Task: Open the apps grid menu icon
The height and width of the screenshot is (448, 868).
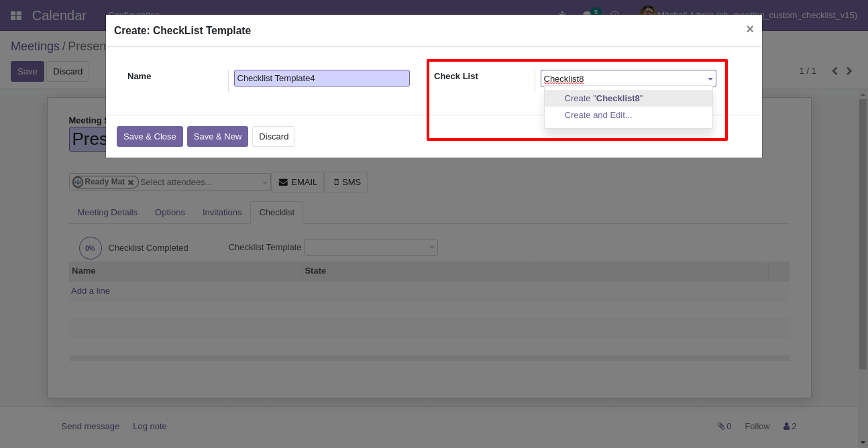Action: (x=16, y=15)
